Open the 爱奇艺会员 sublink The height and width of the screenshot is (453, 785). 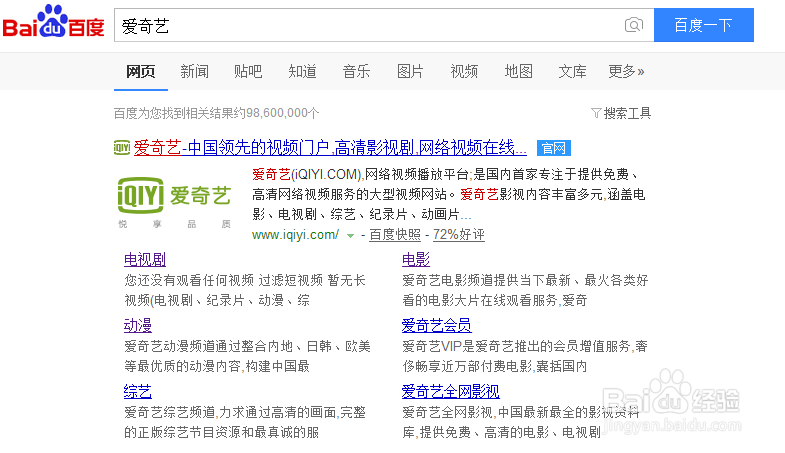point(437,325)
